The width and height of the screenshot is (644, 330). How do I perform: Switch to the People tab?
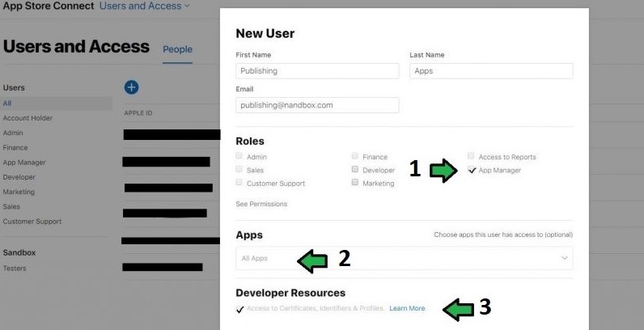tap(177, 49)
